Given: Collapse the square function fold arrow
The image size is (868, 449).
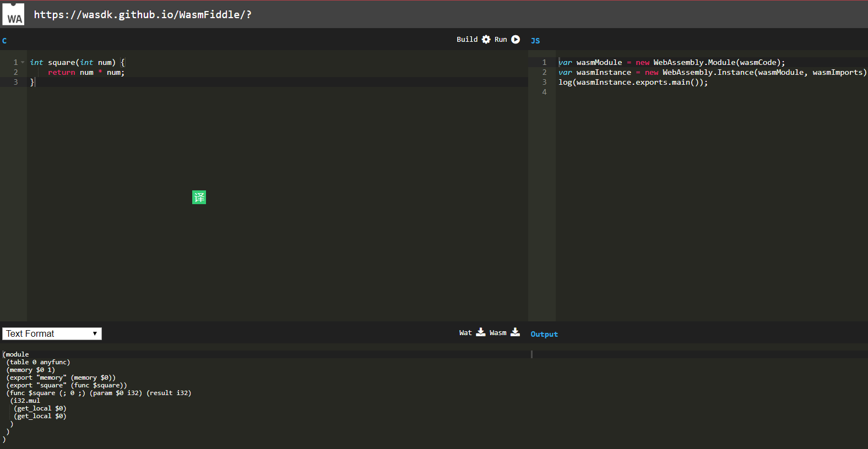Looking at the screenshot, I should point(23,63).
